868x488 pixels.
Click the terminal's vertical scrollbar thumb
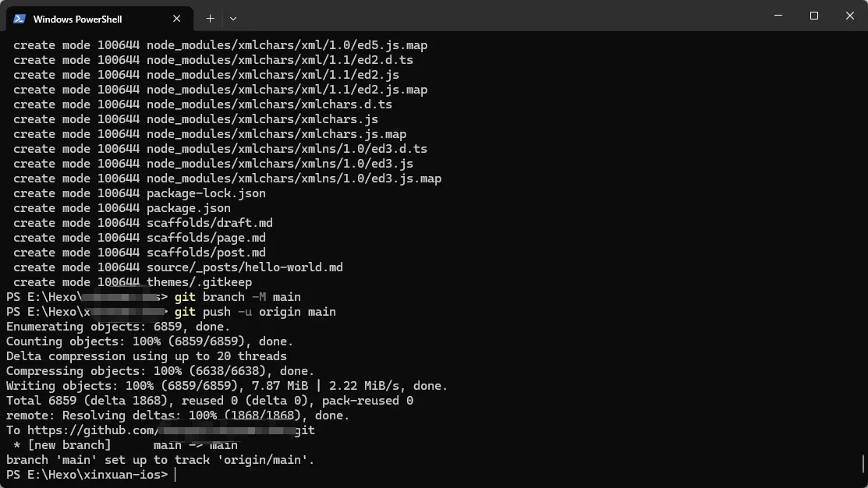[863, 464]
